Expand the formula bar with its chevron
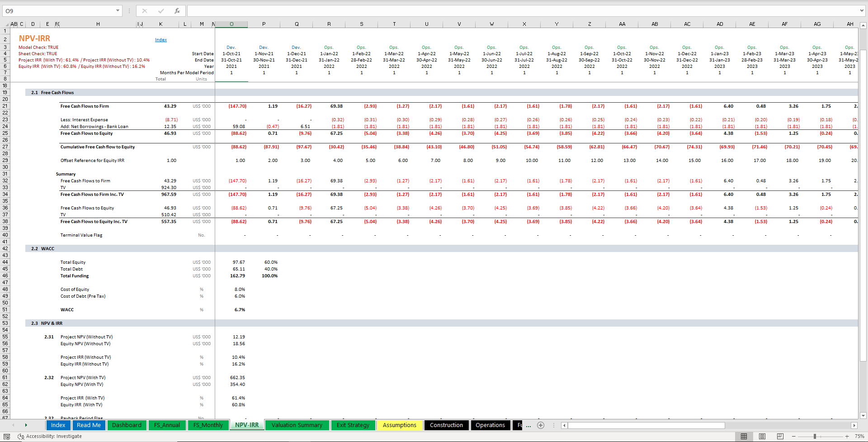The height and width of the screenshot is (442, 868). (862, 11)
